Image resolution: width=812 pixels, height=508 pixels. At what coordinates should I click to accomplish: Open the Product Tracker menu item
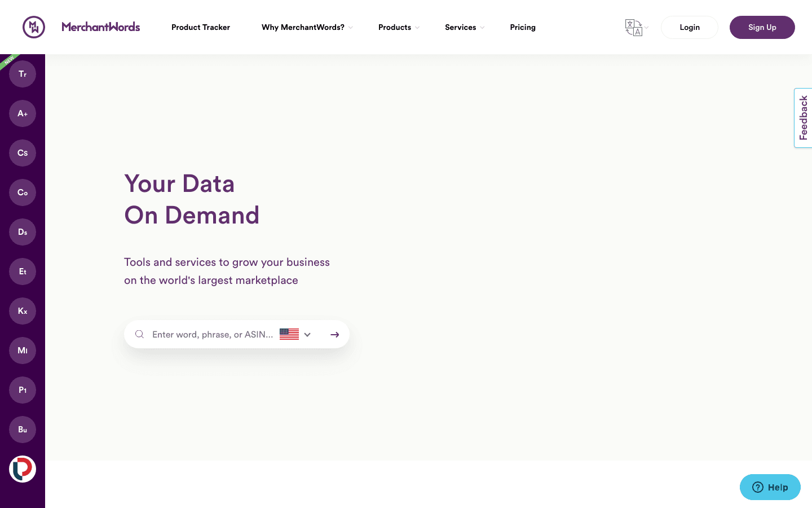coord(201,27)
